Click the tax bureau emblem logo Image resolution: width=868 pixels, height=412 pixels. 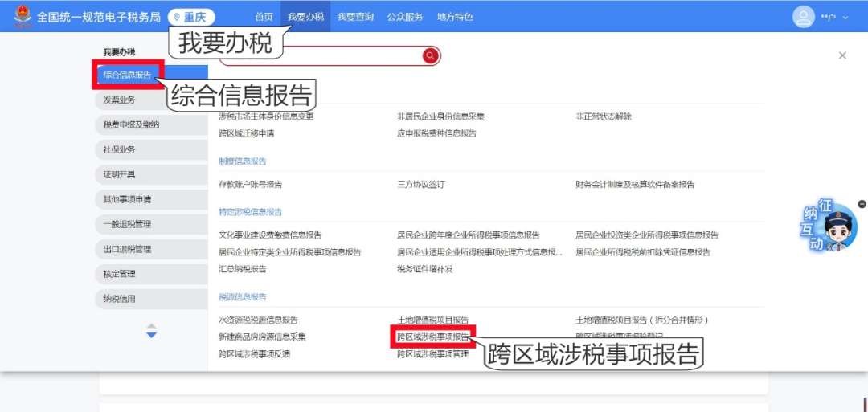18,16
